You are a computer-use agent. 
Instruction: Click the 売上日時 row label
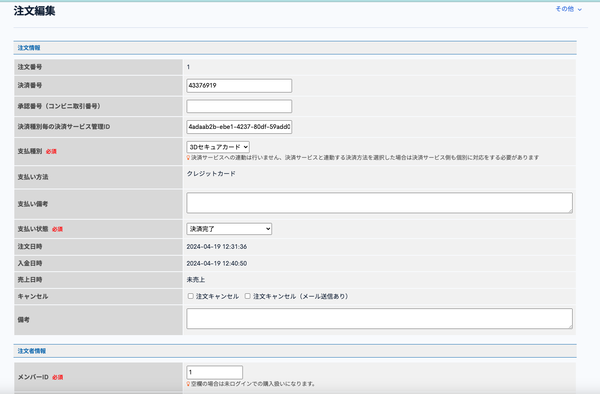(x=30, y=280)
